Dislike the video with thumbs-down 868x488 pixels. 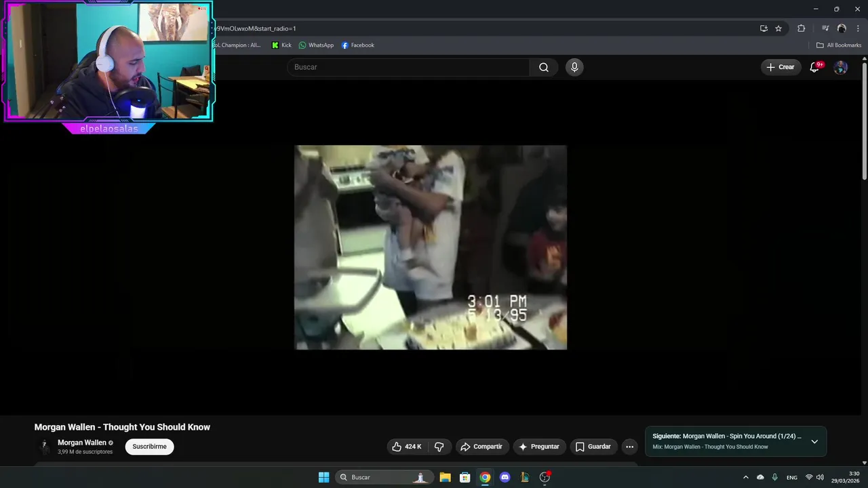click(x=439, y=447)
